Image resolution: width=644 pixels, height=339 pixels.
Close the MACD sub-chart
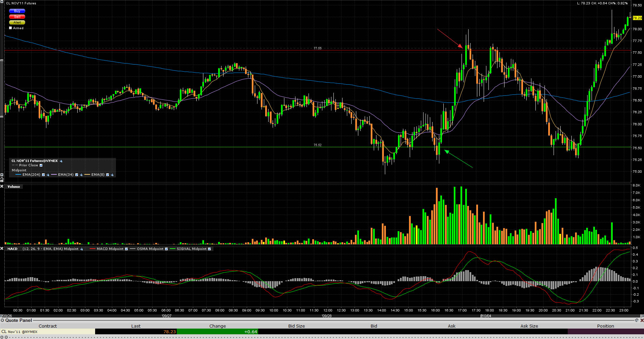coord(2,249)
